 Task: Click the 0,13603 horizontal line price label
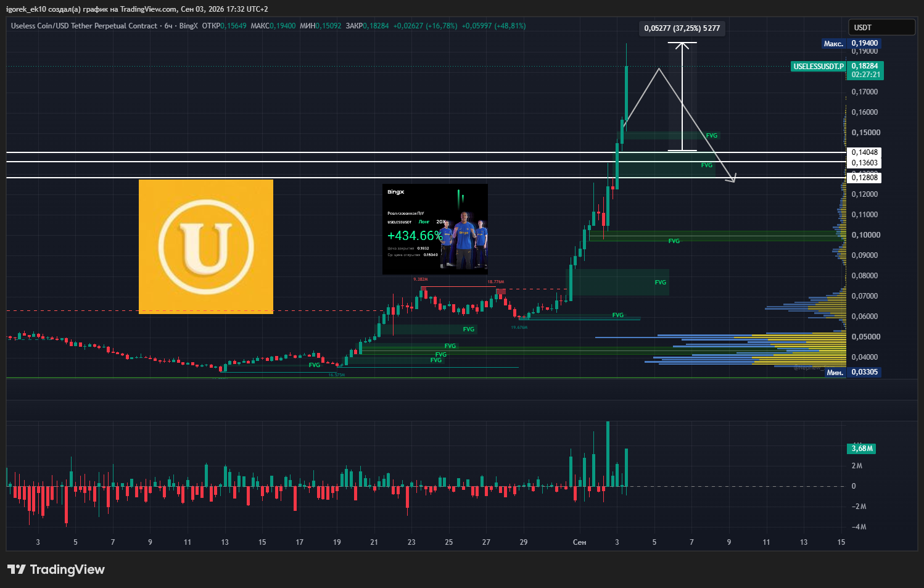pyautogui.click(x=865, y=163)
